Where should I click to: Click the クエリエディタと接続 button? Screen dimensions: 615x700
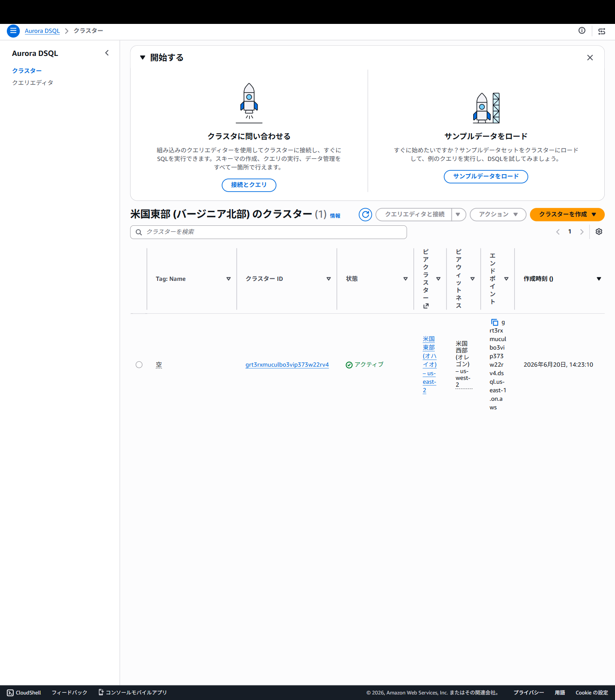tap(413, 214)
